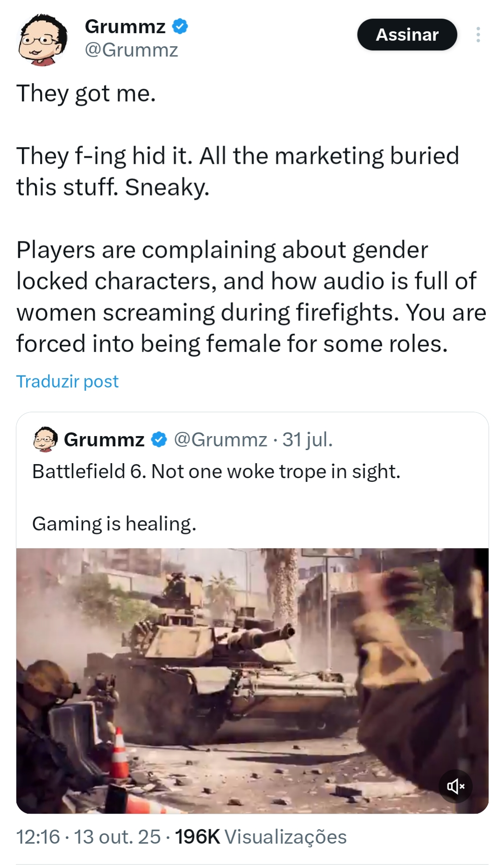
Task: Open the 13 out. 25 post date
Action: click(x=117, y=837)
